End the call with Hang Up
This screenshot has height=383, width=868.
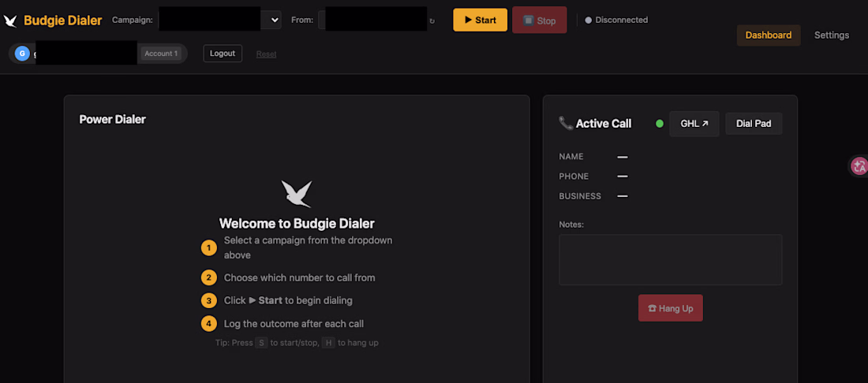[671, 308]
